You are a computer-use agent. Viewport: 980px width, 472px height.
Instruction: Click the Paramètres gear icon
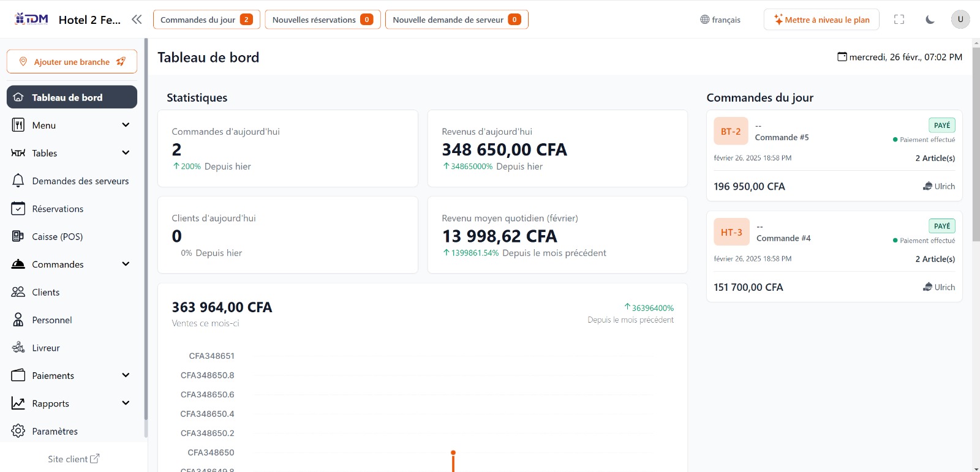(x=18, y=431)
